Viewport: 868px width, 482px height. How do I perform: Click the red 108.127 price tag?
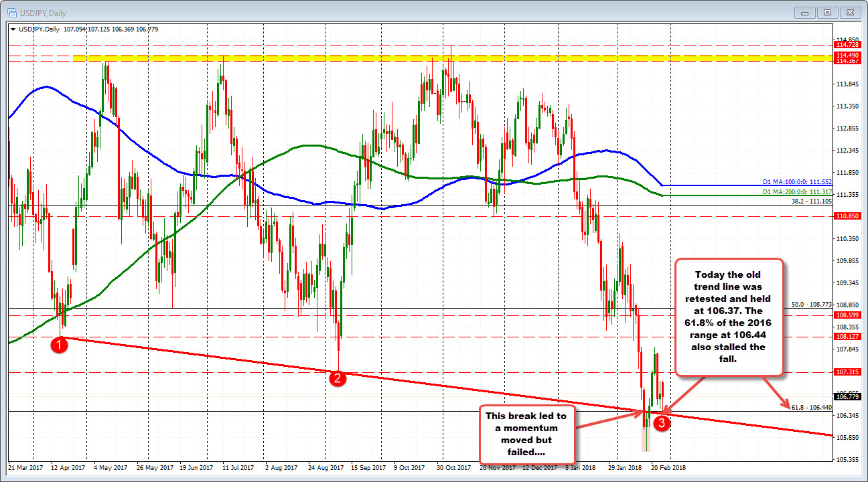(x=847, y=337)
